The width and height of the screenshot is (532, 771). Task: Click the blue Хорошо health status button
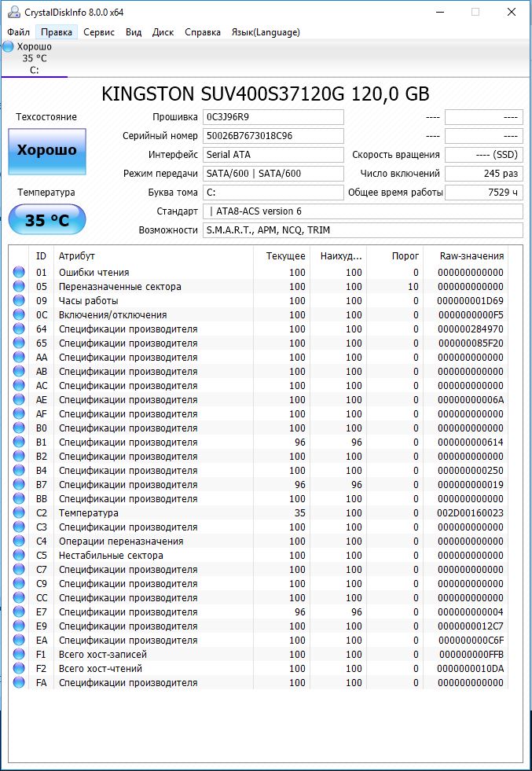47,151
